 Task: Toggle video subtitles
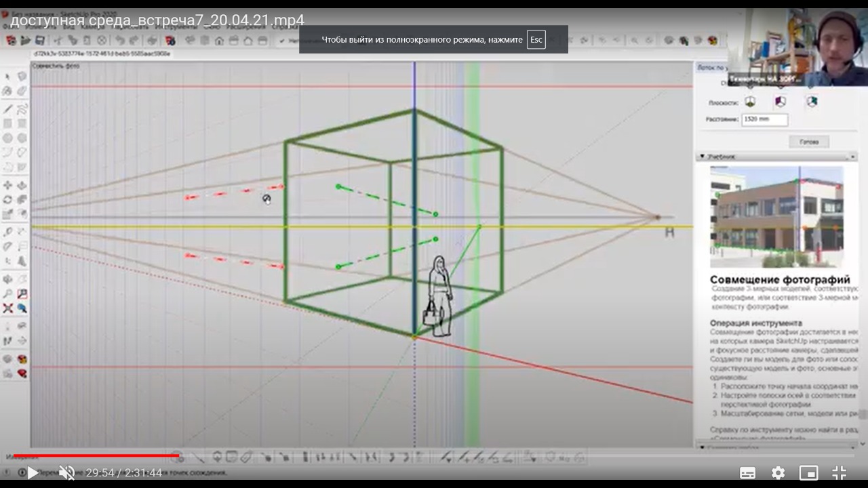pyautogui.click(x=747, y=472)
